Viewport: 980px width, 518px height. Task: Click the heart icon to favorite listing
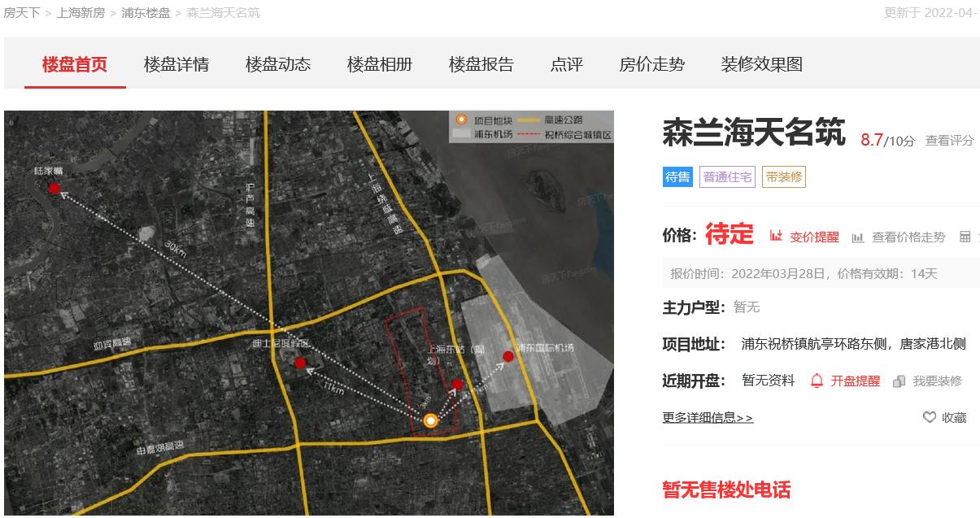pos(930,417)
